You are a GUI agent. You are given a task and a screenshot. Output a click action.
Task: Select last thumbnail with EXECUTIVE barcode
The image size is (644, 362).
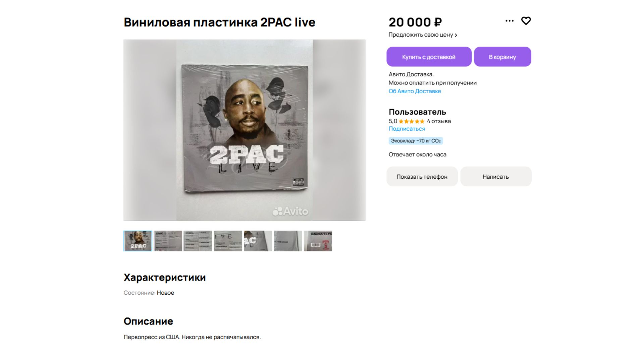[x=318, y=241]
